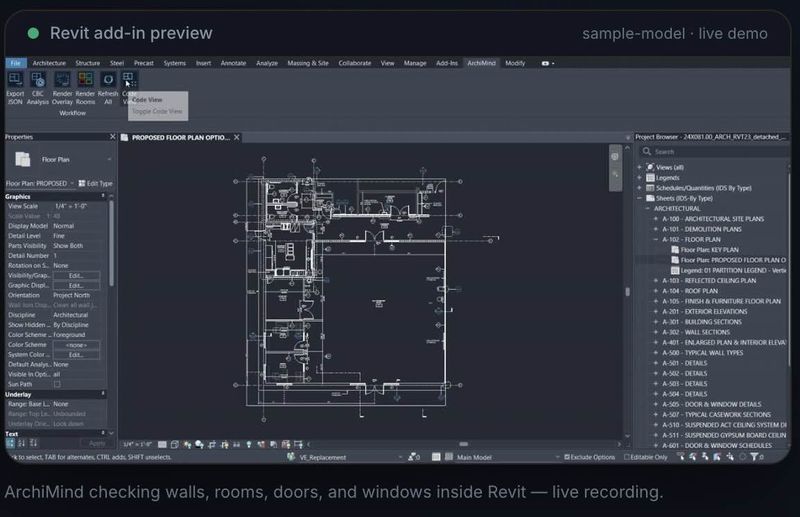Expand the Views (all) tree node
Screen dimensions: 800x517
click(639, 167)
